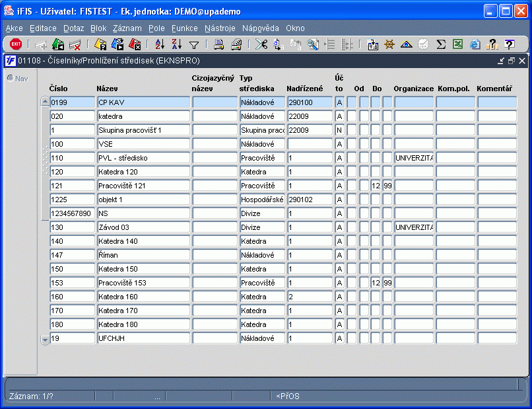Click the 'Pracoviště 121' name cell
The image size is (532, 409).
click(x=143, y=186)
